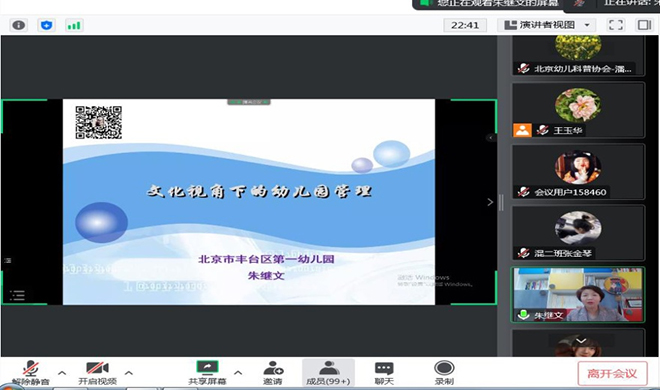The width and height of the screenshot is (660, 390).
Task: Open the 演讲者视图 view dropdown
Action: pyautogui.click(x=547, y=25)
